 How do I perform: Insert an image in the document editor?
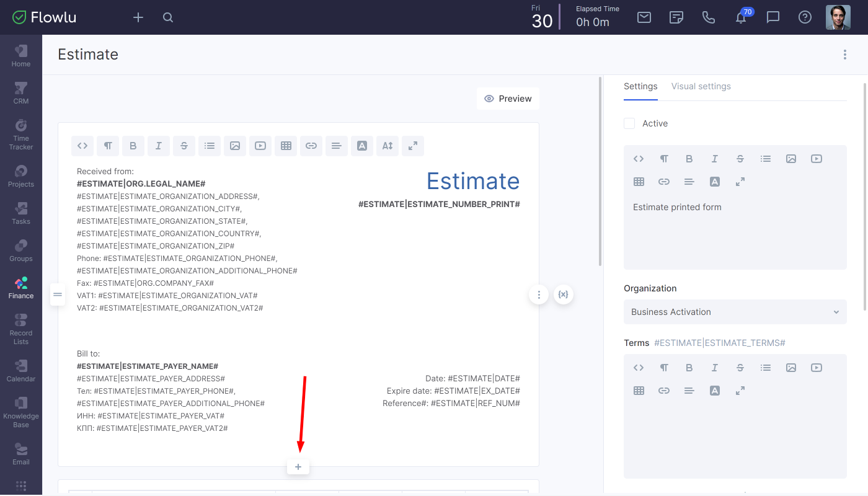234,146
